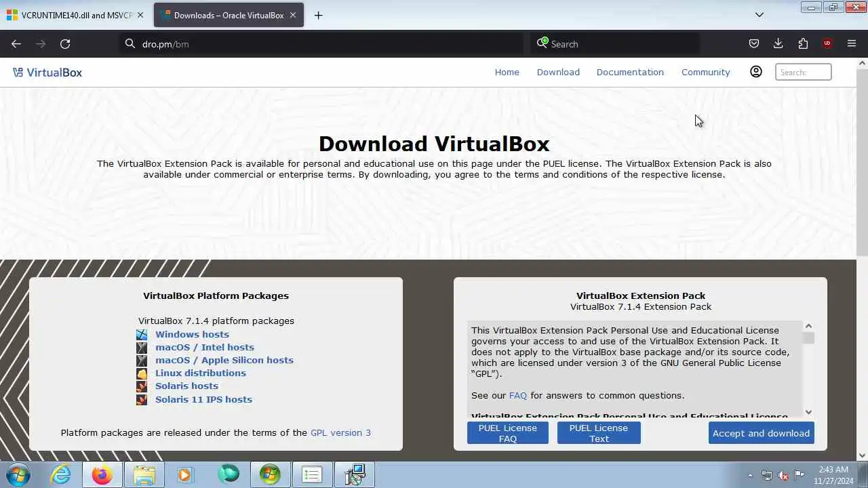868x488 pixels.
Task: Open the Windows flag app in taskbar
Action: pyautogui.click(x=269, y=474)
